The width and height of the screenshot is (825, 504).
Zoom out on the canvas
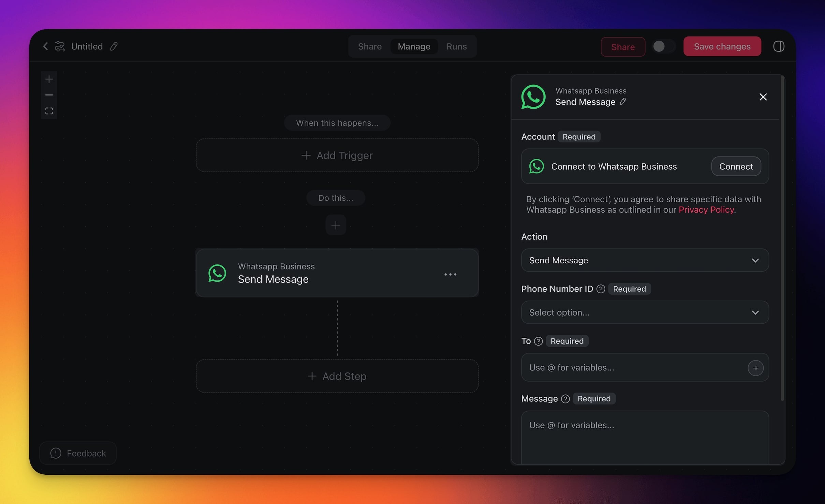(x=49, y=95)
